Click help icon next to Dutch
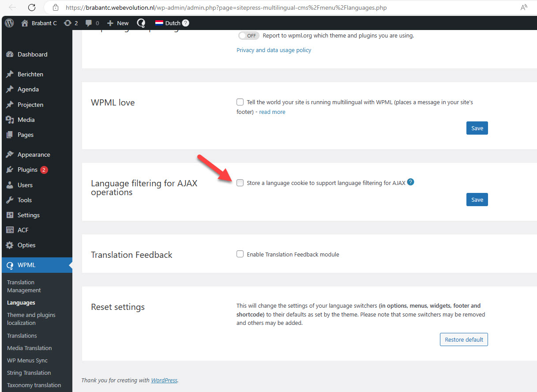This screenshot has width=537, height=392. tap(186, 23)
